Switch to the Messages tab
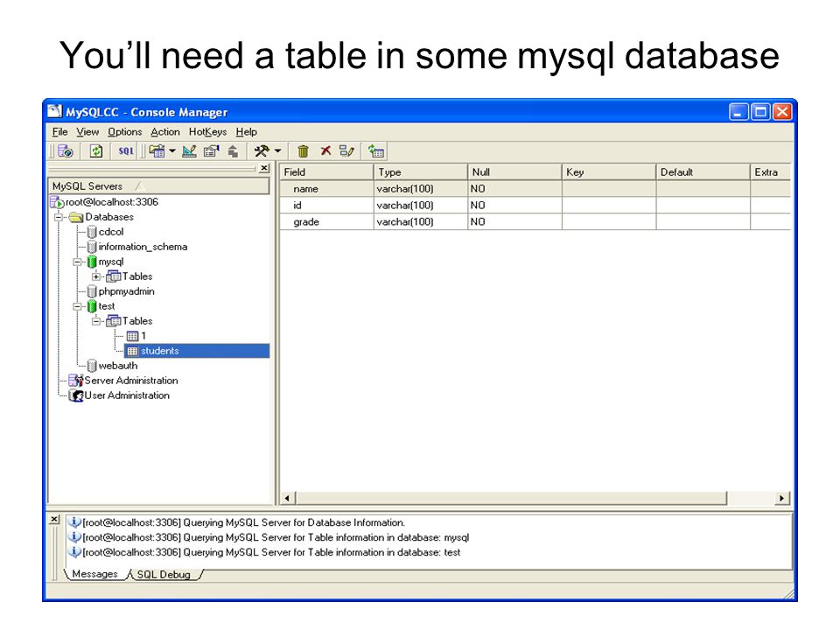 coord(94,574)
